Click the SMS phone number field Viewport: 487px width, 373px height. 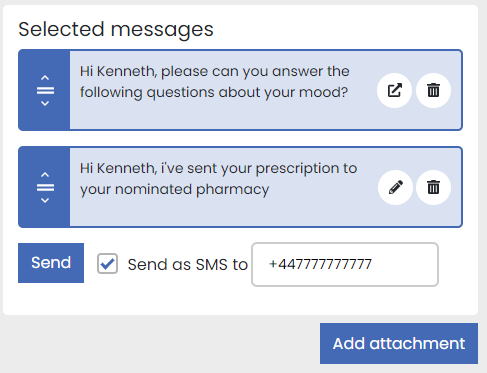[345, 264]
